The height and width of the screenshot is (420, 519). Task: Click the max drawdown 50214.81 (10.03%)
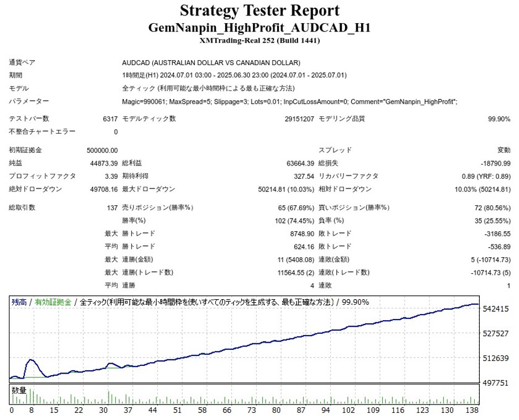(286, 189)
